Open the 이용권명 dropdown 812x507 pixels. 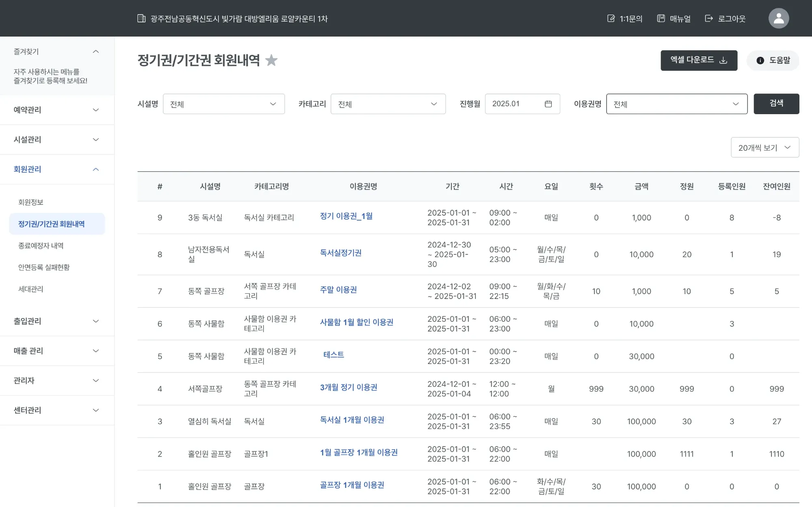click(x=676, y=104)
